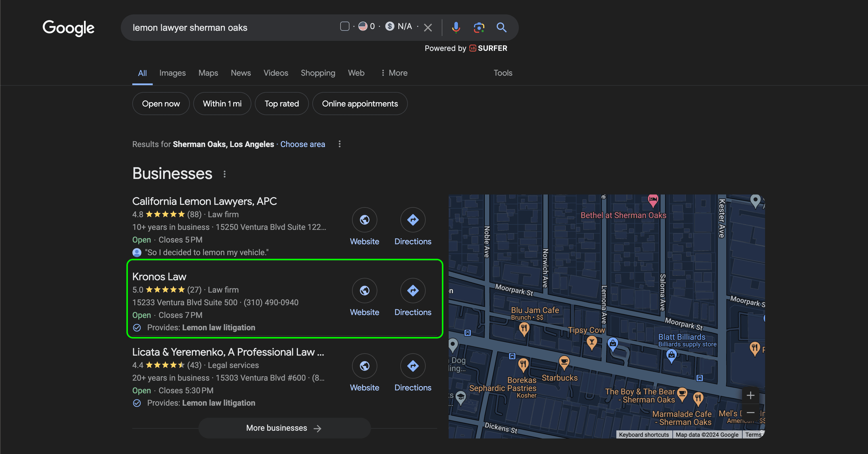Viewport: 868px width, 454px height.
Task: Open California Lemon Lawyers, APC listing
Action: [x=204, y=201]
